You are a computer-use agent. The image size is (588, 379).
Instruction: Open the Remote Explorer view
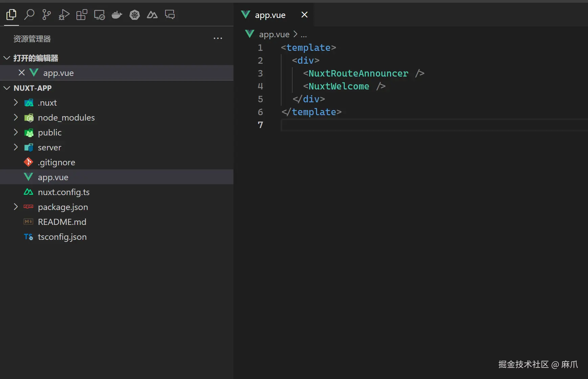pos(99,15)
